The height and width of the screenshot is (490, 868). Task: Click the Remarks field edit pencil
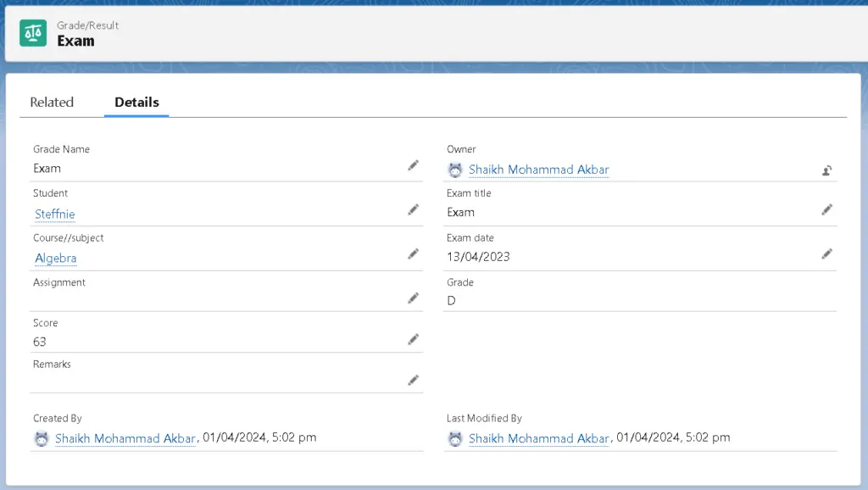coord(413,380)
